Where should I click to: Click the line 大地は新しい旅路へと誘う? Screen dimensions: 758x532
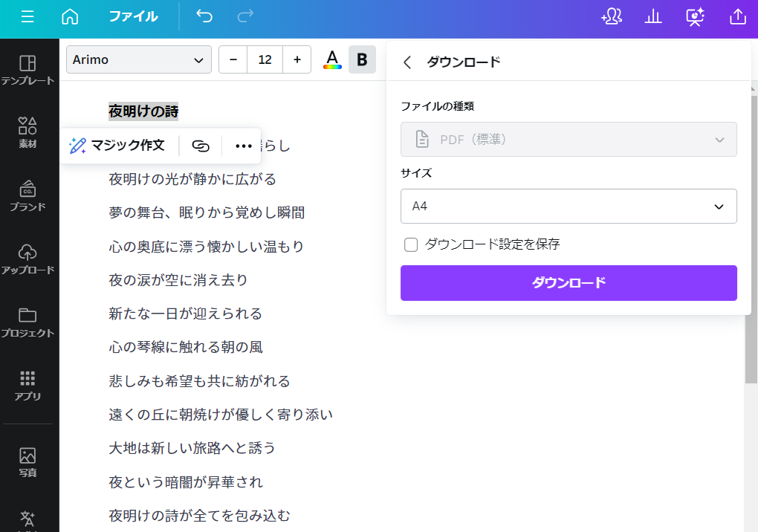[192, 448]
